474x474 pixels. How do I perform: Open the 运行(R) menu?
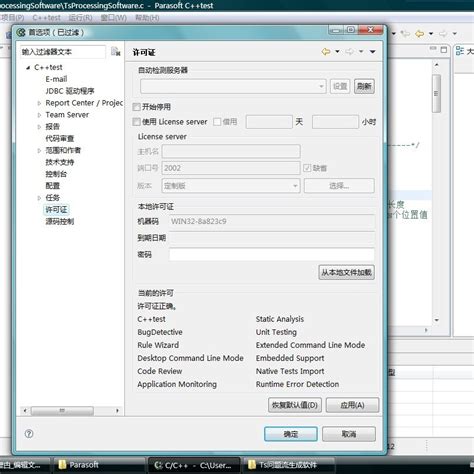pos(80,18)
